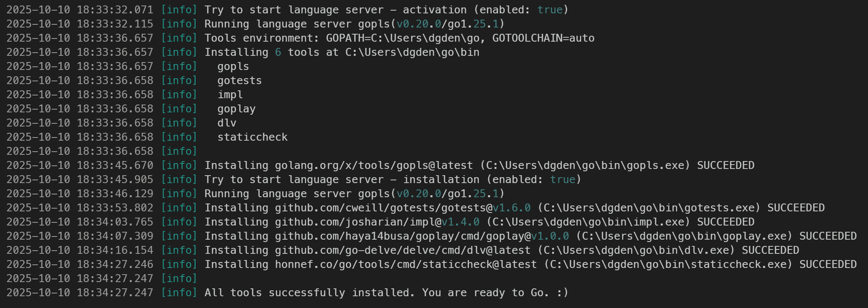Click the goplay version v1.0.0
Image resolution: width=868 pixels, height=308 pixels.
[x=550, y=236]
